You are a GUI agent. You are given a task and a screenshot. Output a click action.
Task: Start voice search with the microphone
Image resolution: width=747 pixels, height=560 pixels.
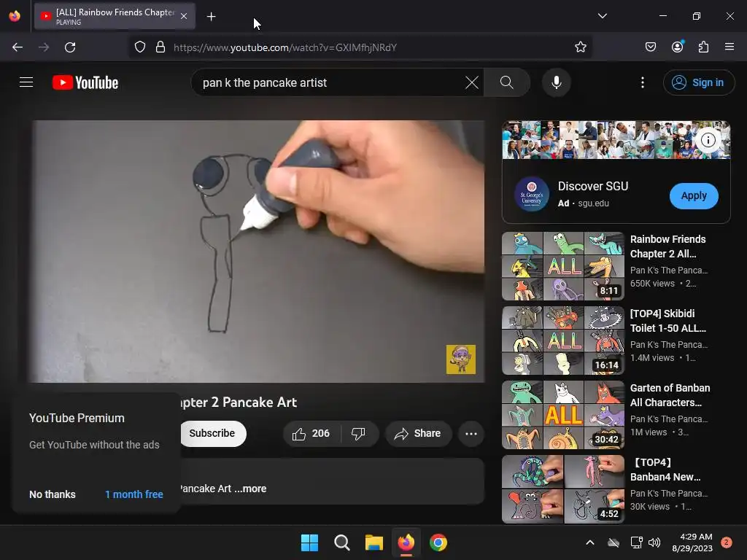(x=556, y=82)
